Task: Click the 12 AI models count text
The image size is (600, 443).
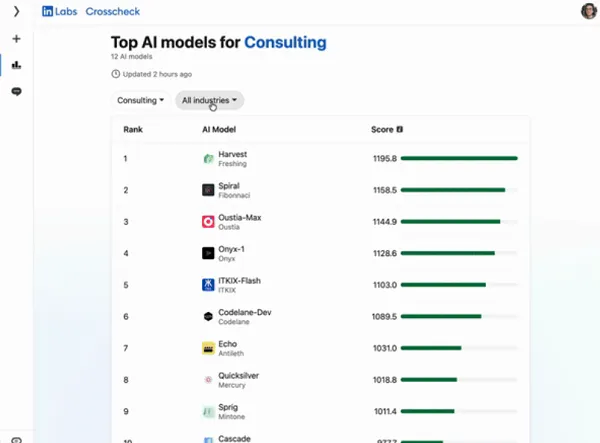Action: click(132, 57)
